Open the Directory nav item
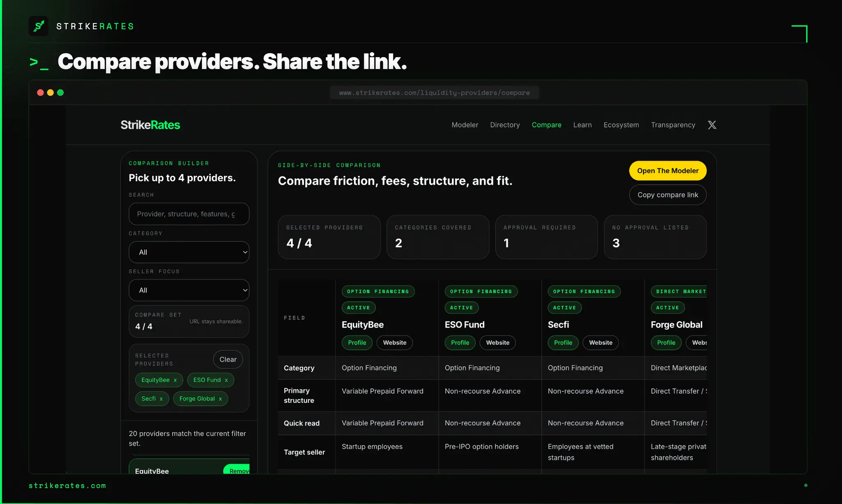842x504 pixels. click(x=505, y=125)
